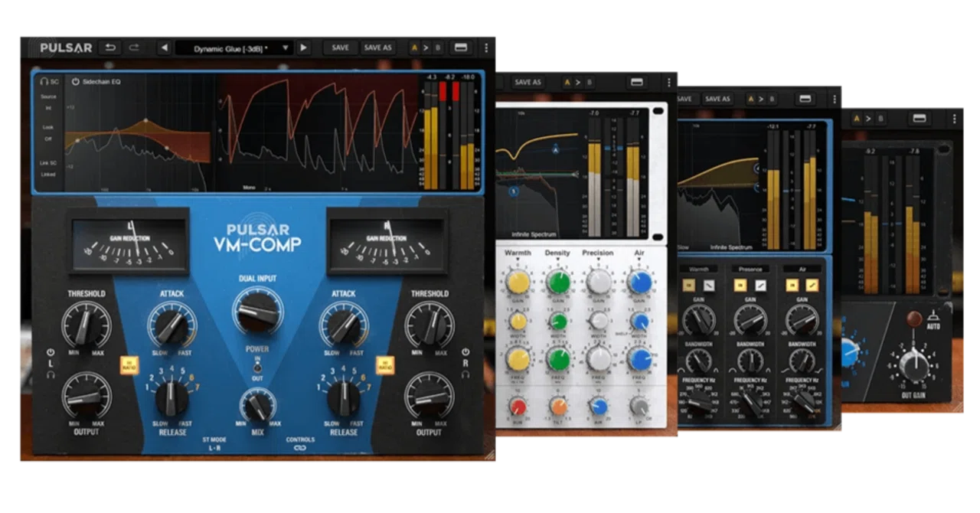Switch Warmth band curve shape icon

(710, 285)
